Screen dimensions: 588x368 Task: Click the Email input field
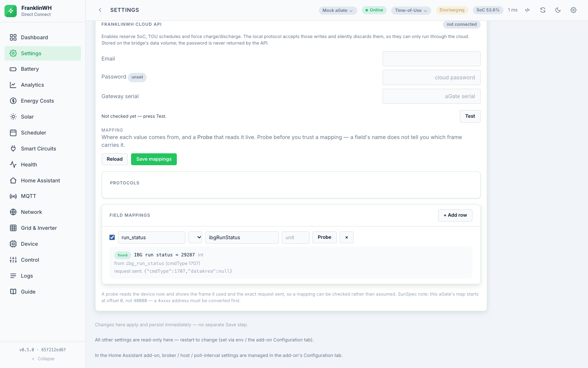point(431,59)
